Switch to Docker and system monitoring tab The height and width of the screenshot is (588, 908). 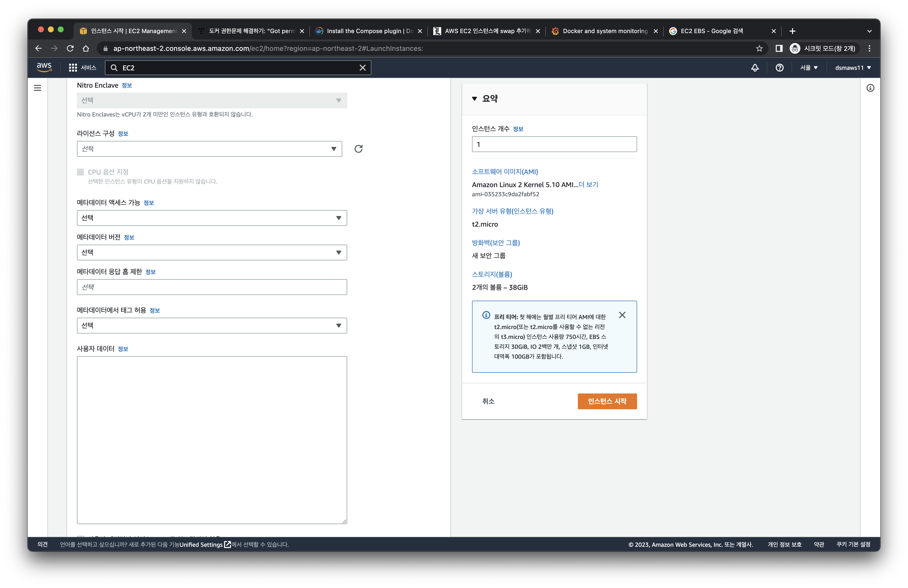[605, 31]
